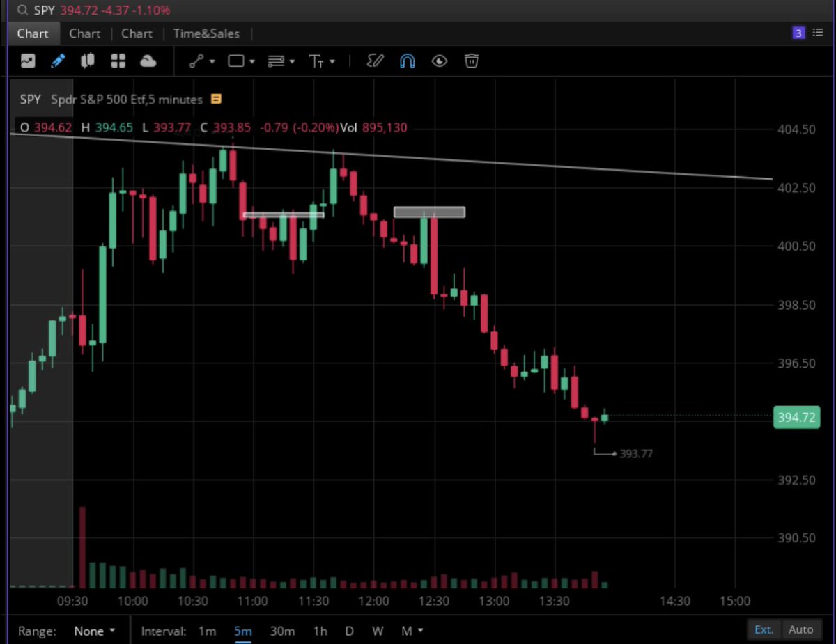Activate the drawing pencil tool
The image size is (836, 644).
(x=58, y=61)
